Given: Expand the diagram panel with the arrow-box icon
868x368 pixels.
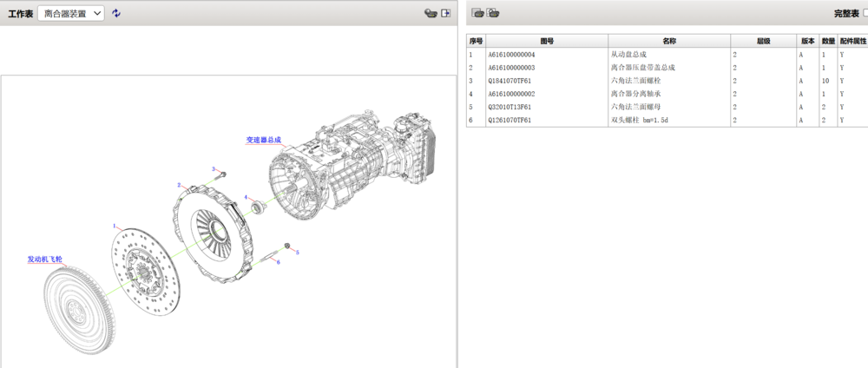Looking at the screenshot, I should pos(446,13).
